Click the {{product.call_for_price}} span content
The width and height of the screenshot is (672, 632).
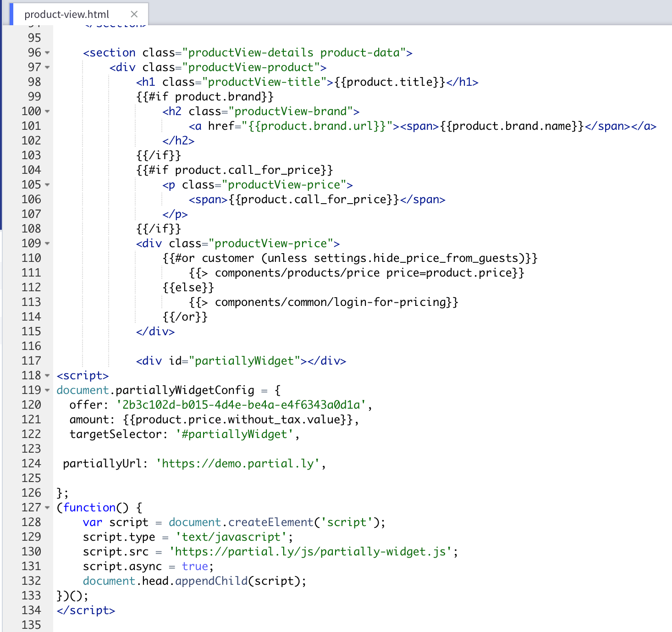(x=314, y=200)
